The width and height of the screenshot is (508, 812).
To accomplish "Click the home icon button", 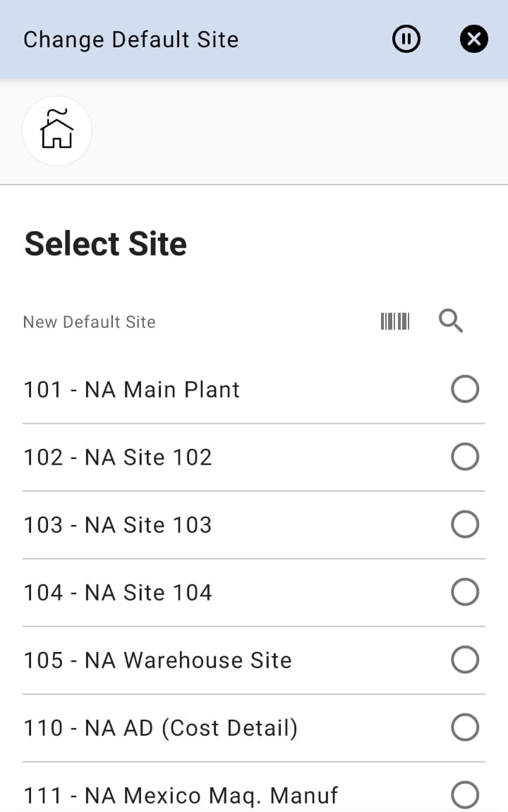I will click(x=57, y=131).
